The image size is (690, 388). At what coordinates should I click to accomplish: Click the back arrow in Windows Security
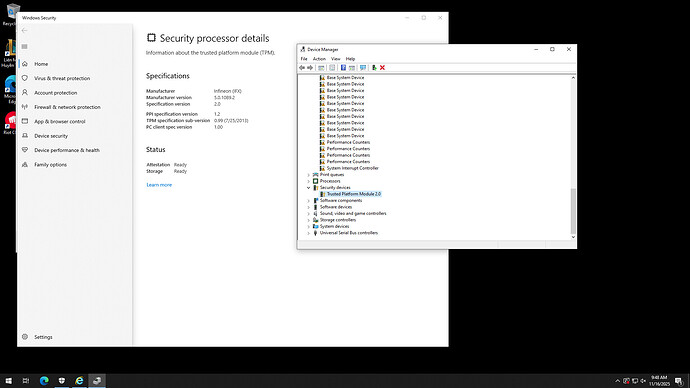25,30
